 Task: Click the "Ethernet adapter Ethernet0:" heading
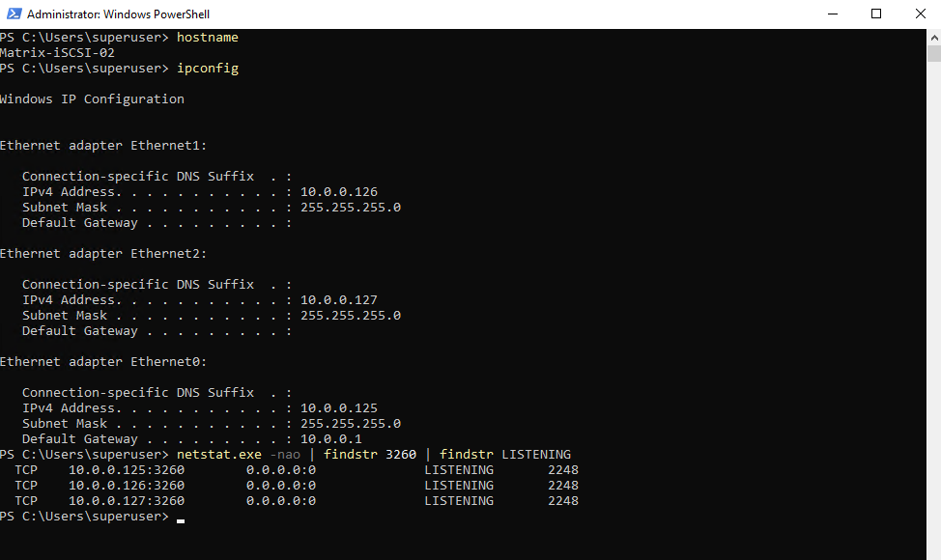pyautogui.click(x=103, y=362)
